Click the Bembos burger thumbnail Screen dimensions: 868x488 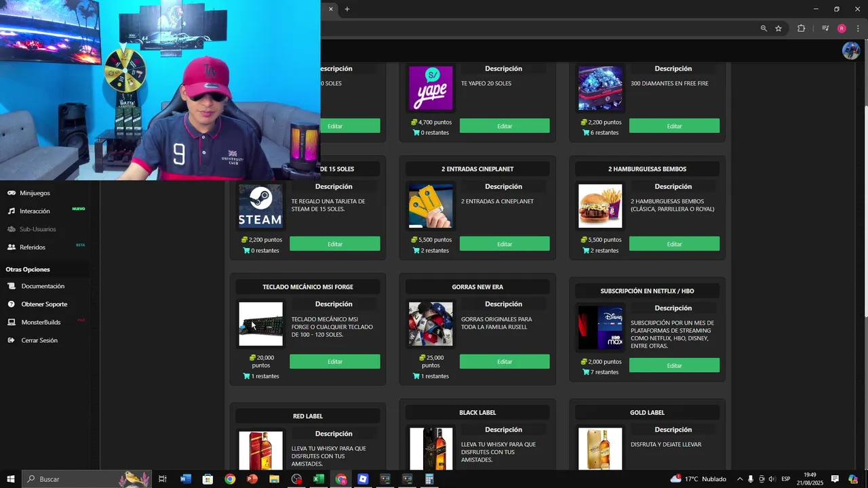coord(600,206)
